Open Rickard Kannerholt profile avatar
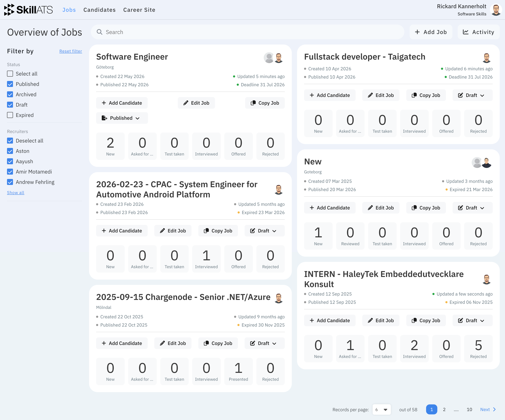Image resolution: width=505 pixels, height=420 pixels. click(496, 10)
